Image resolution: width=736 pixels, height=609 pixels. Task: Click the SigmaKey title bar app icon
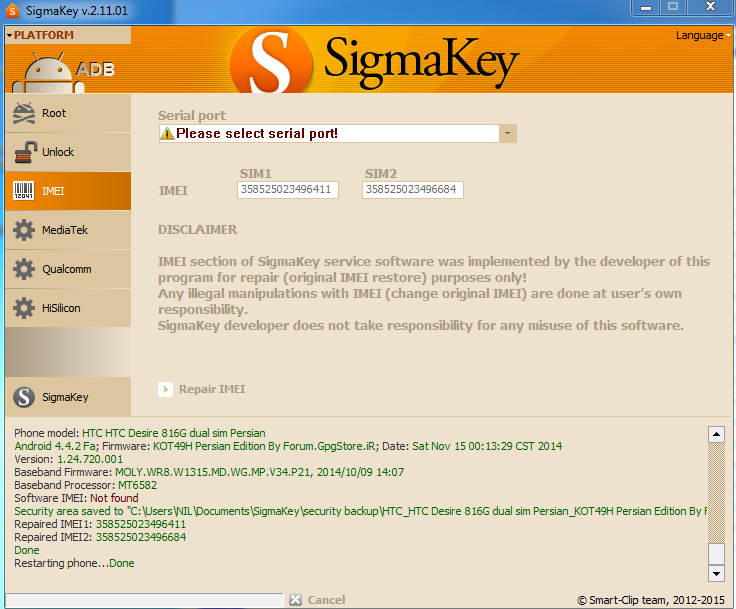pos(13,10)
